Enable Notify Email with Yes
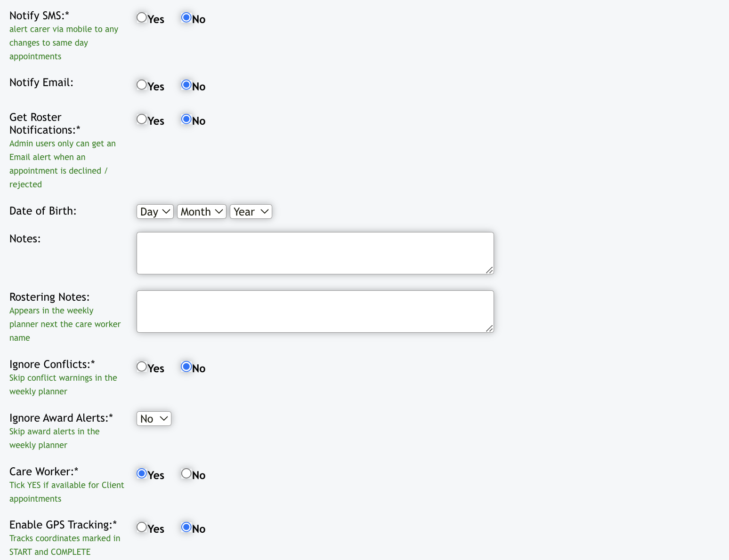The width and height of the screenshot is (729, 560). click(x=142, y=85)
